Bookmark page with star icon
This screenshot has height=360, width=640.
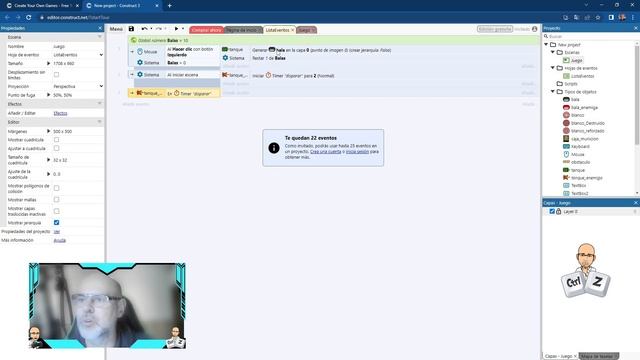pos(598,18)
